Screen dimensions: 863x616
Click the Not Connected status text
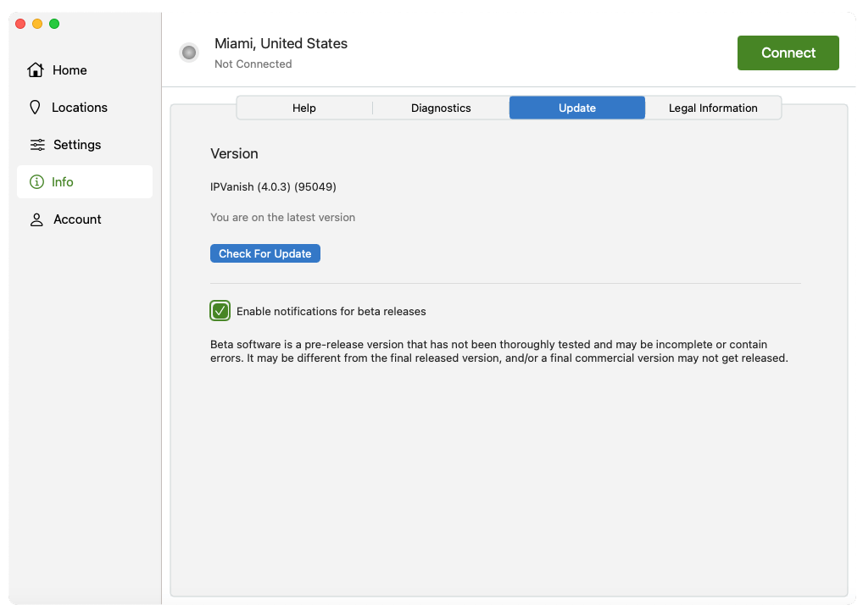click(253, 64)
